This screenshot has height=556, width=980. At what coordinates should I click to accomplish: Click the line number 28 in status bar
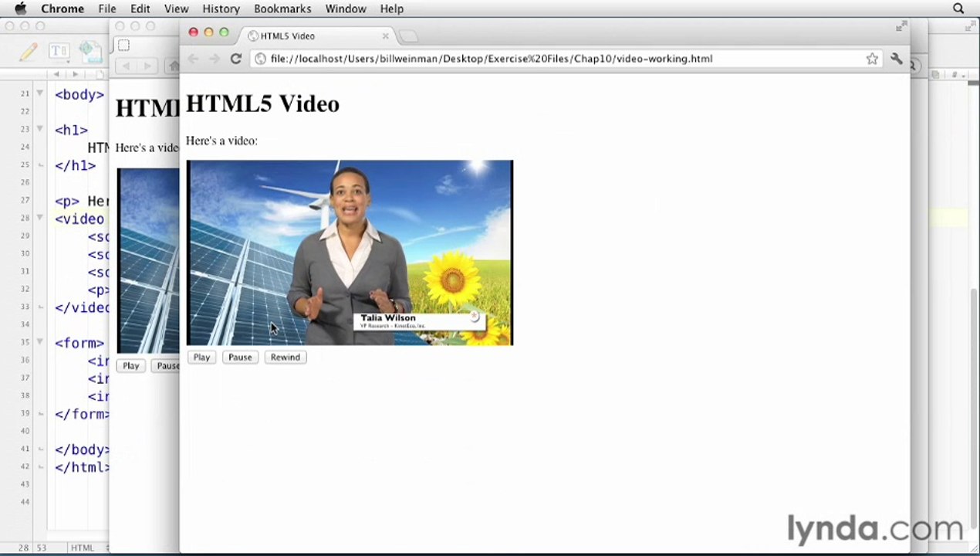24,548
